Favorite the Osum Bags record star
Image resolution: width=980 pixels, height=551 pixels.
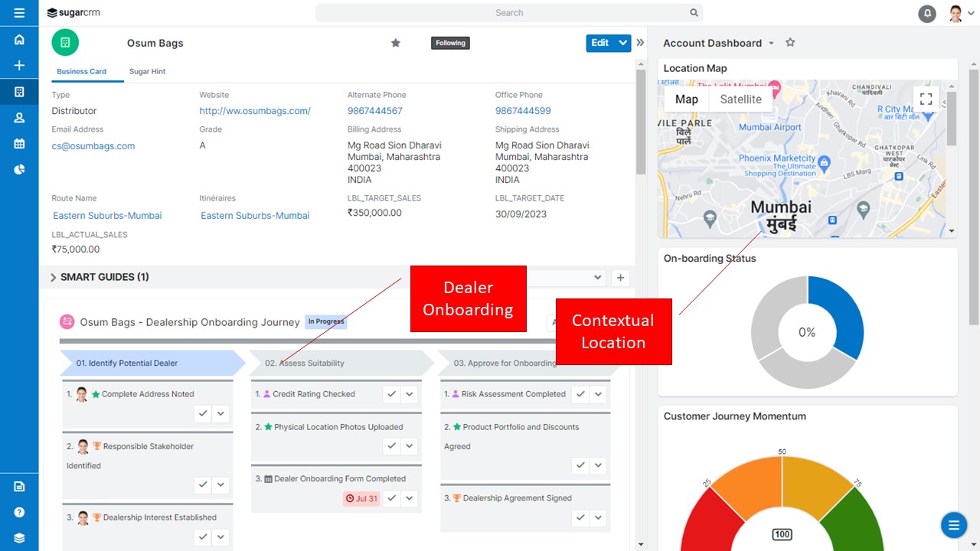pos(396,43)
